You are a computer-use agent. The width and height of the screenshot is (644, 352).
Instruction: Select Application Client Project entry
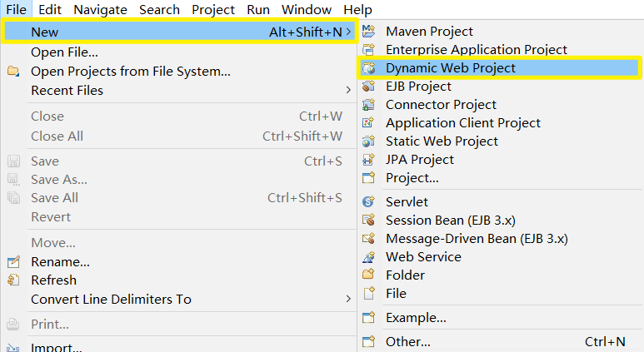point(462,123)
